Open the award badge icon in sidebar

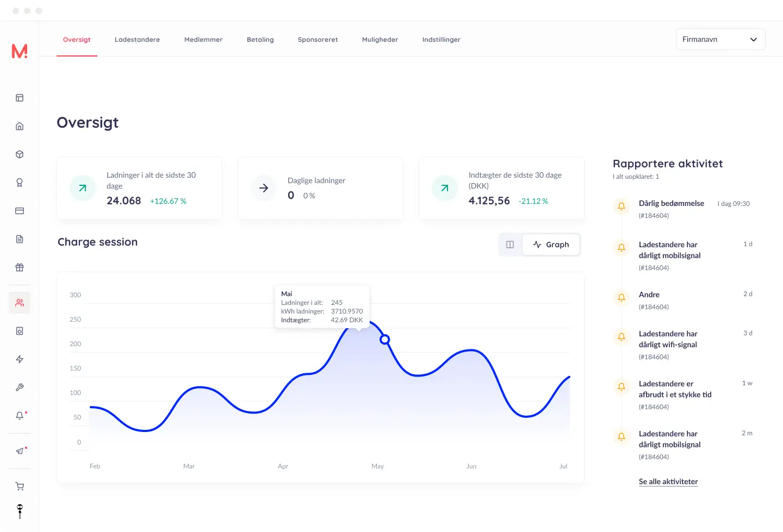[20, 183]
